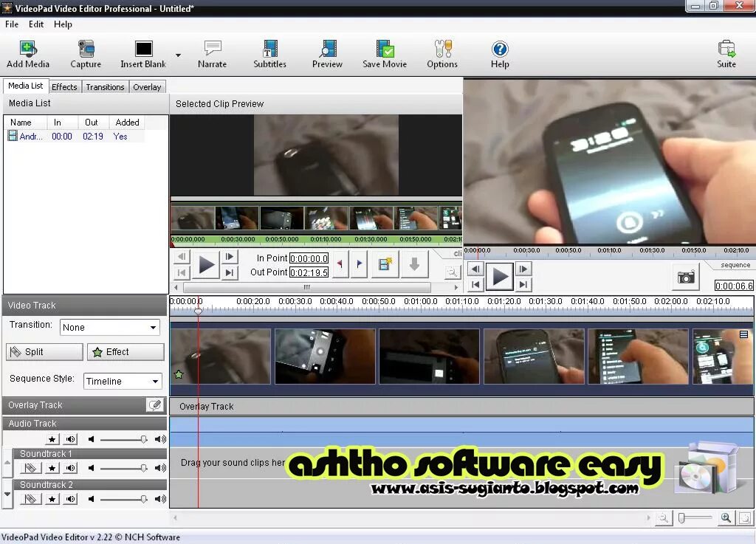Open the Capture tool
The height and width of the screenshot is (544, 756).
tap(86, 54)
